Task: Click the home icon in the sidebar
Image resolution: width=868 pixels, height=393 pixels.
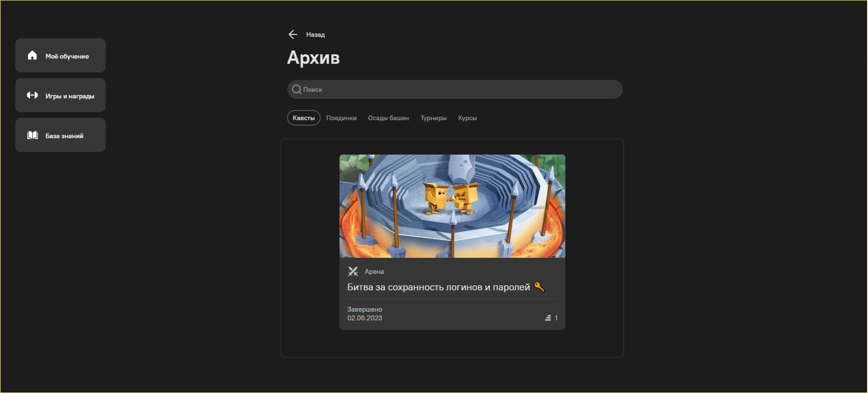Action: (32, 55)
